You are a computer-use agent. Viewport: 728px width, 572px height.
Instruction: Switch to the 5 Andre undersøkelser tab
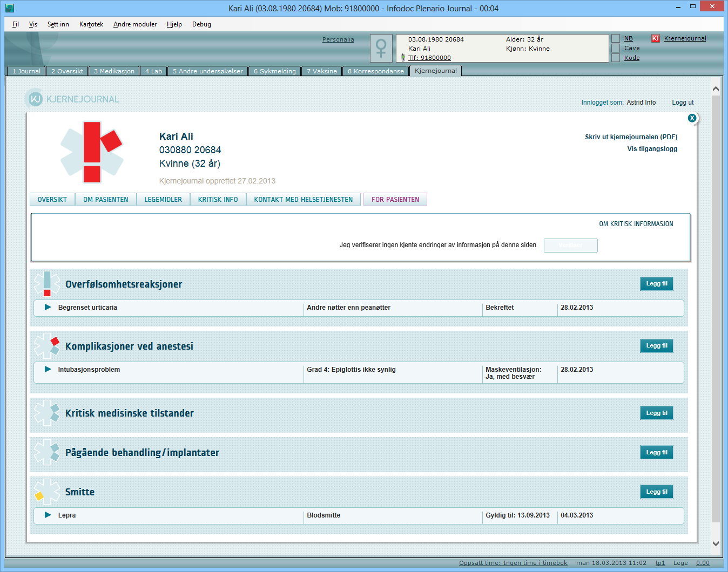(208, 71)
